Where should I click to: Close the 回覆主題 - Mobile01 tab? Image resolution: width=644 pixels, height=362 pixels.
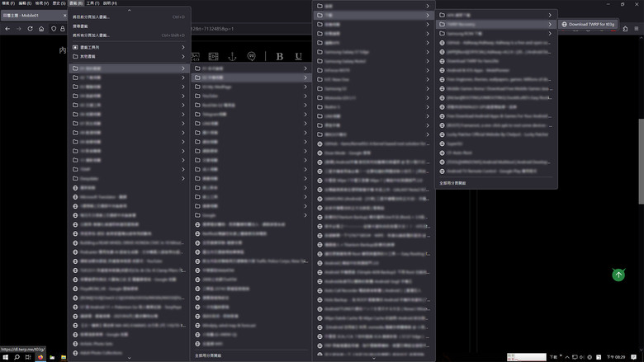[64, 16]
